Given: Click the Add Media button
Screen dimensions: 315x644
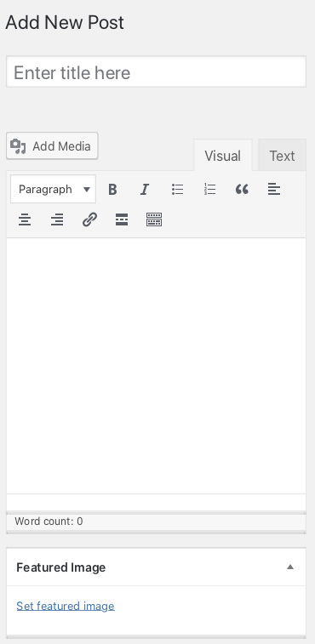Looking at the screenshot, I should [x=52, y=145].
